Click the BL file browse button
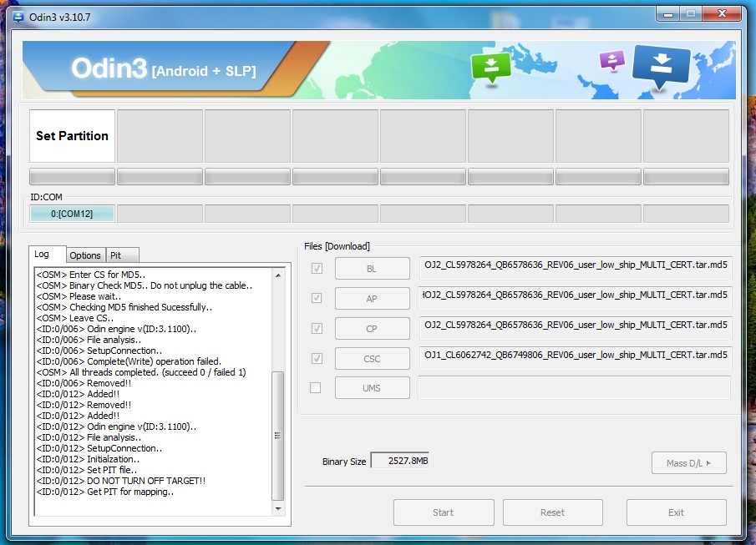756x545 pixels. click(373, 269)
